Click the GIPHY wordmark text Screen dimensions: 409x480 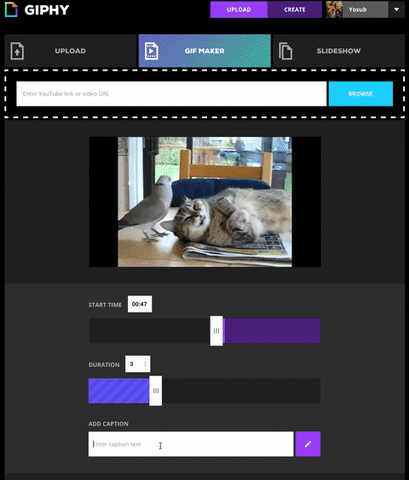tap(47, 10)
